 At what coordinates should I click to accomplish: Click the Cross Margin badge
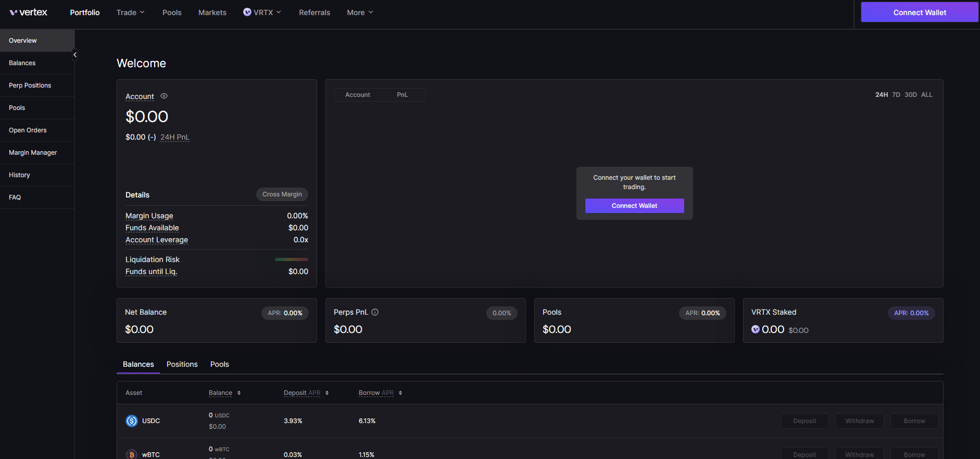(x=282, y=194)
